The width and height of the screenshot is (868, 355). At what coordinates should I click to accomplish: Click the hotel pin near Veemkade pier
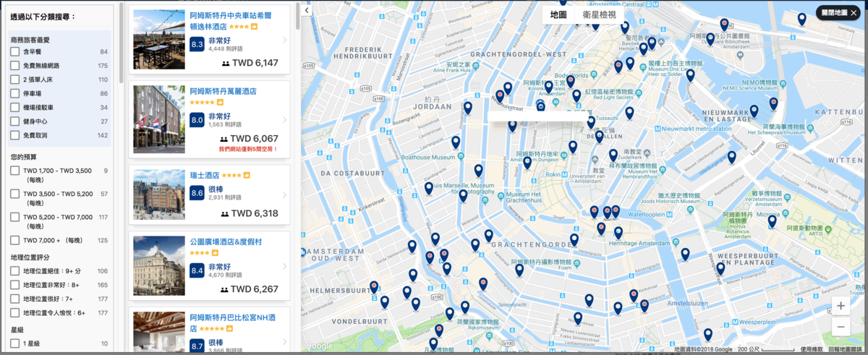click(x=801, y=20)
